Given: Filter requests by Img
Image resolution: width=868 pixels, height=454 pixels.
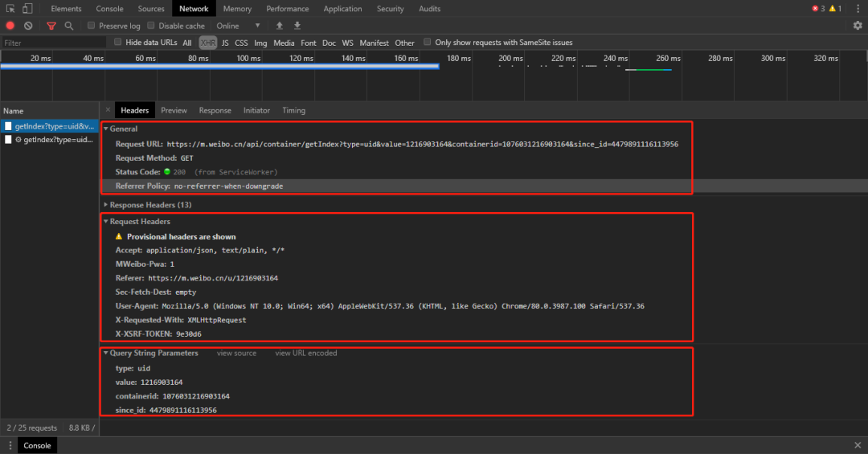Looking at the screenshot, I should click(x=260, y=43).
